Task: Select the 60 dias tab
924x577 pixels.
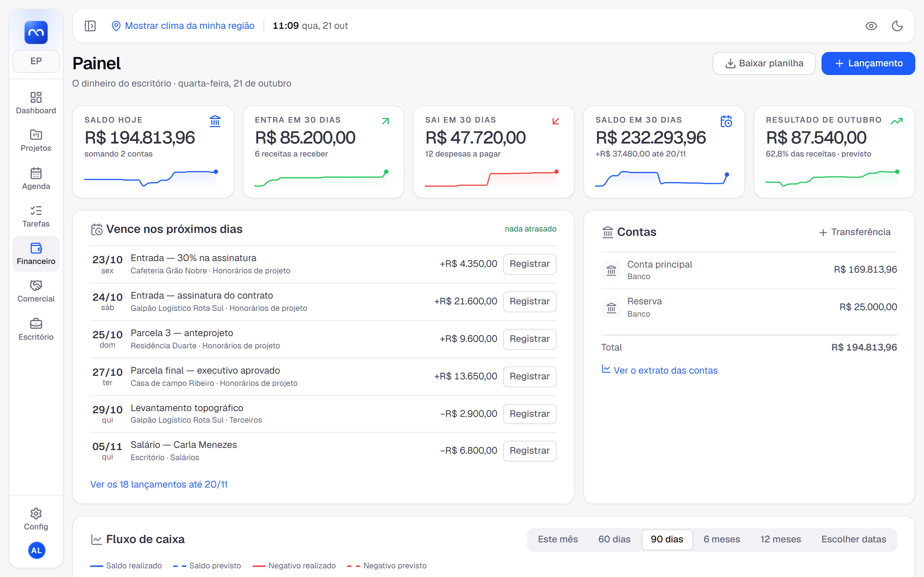Action: (614, 539)
